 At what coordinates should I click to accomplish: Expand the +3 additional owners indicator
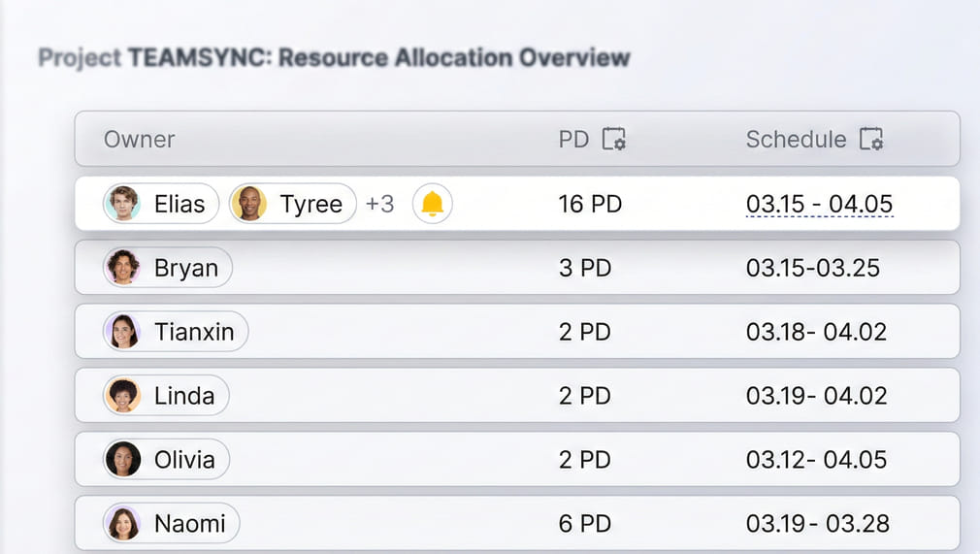[379, 204]
